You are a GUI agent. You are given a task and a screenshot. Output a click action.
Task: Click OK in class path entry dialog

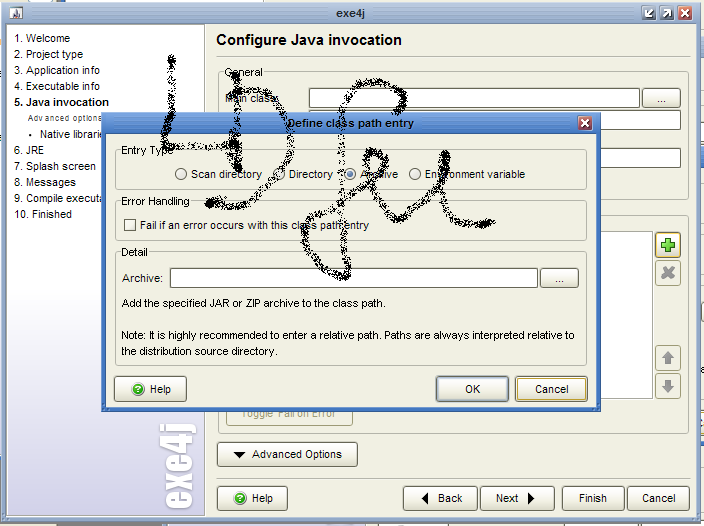tap(472, 389)
